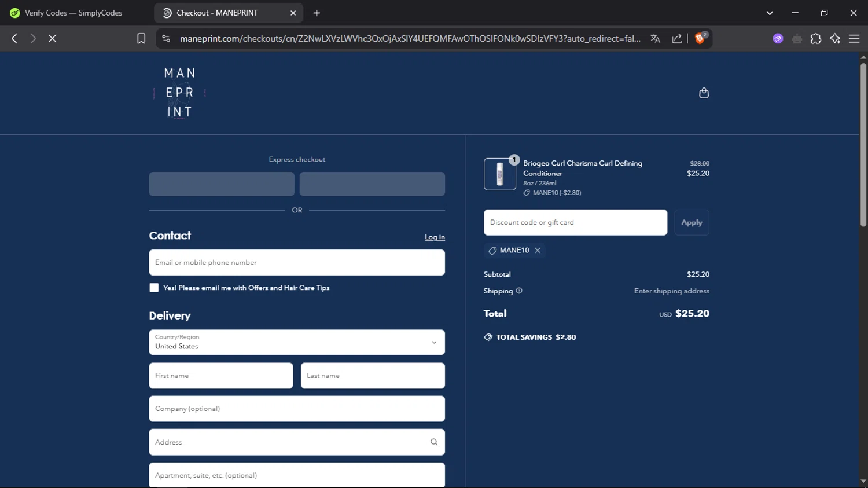This screenshot has width=868, height=488.
Task: Choose the first express checkout button
Action: point(222,184)
